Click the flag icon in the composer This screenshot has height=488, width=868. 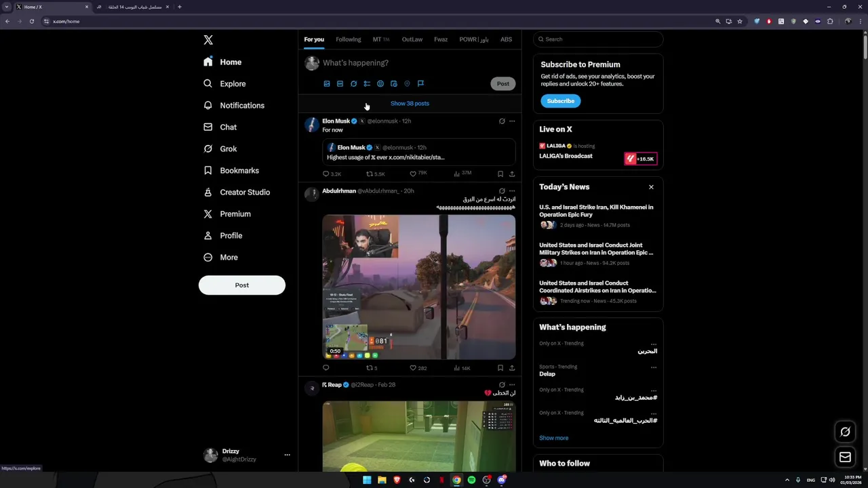(420, 84)
